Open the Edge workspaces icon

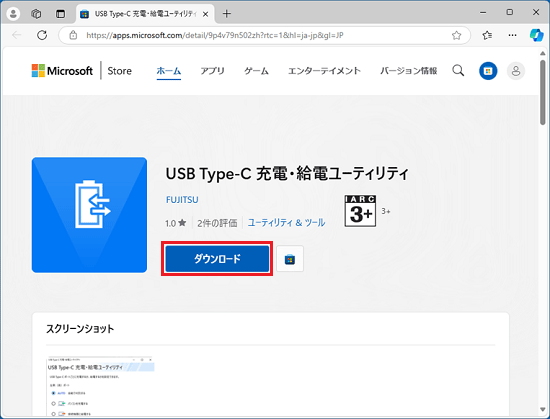36,14
